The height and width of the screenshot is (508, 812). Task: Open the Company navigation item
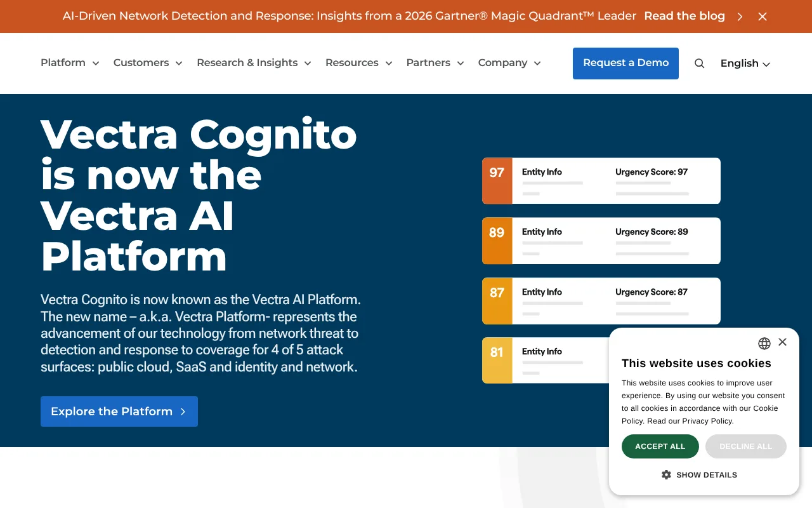[x=502, y=62]
